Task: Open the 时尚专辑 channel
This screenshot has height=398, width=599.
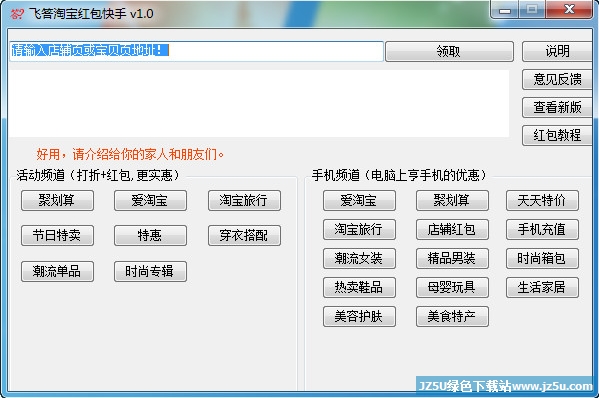Action: click(151, 272)
